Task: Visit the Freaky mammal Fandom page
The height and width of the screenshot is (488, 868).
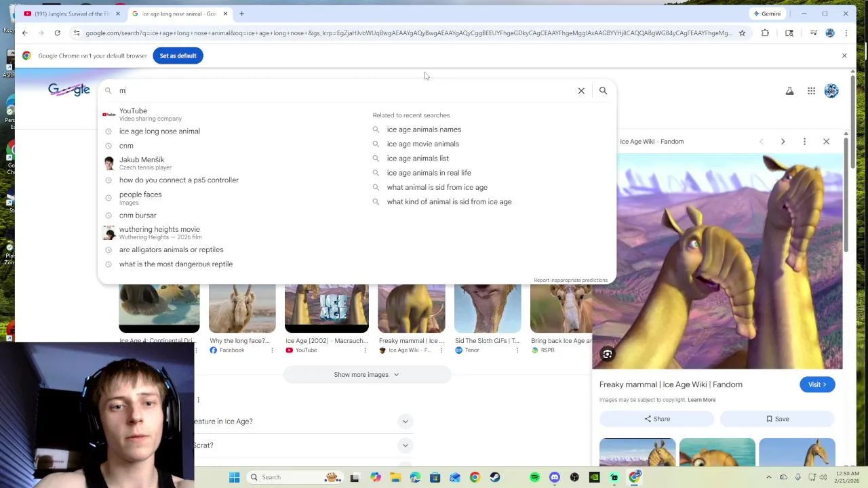Action: pyautogui.click(x=817, y=384)
